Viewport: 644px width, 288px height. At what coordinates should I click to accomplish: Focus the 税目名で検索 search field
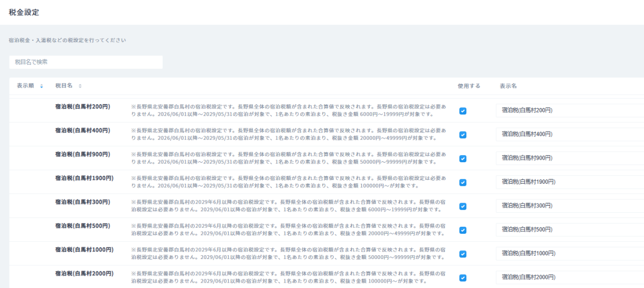click(86, 62)
